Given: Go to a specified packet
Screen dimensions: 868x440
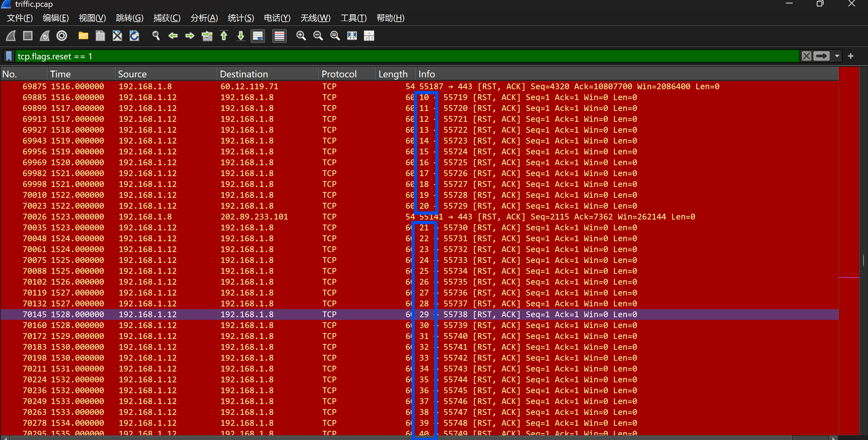Looking at the screenshot, I should [x=207, y=36].
